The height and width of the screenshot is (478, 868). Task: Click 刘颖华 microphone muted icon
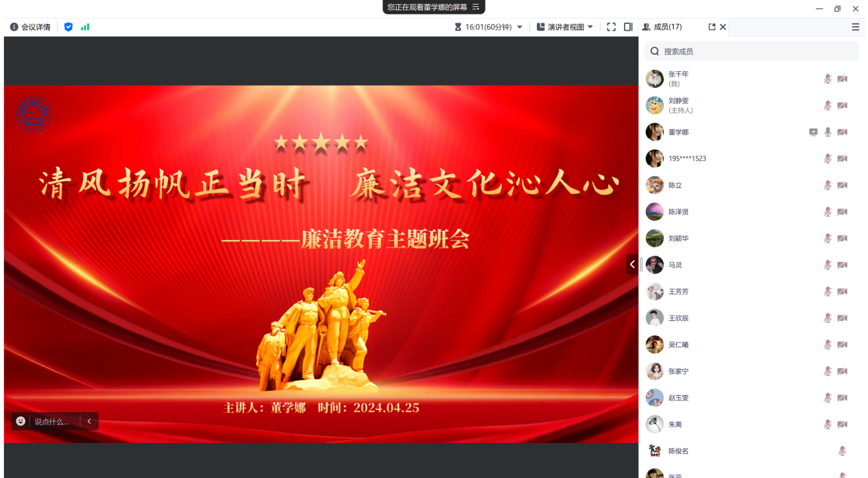click(x=828, y=239)
